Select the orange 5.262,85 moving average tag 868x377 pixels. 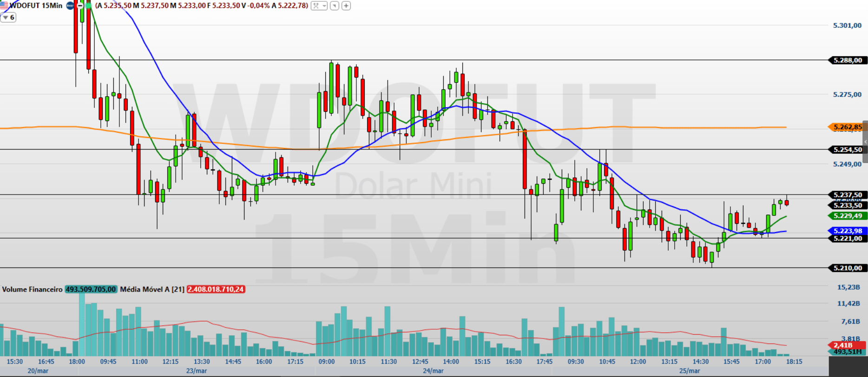846,127
